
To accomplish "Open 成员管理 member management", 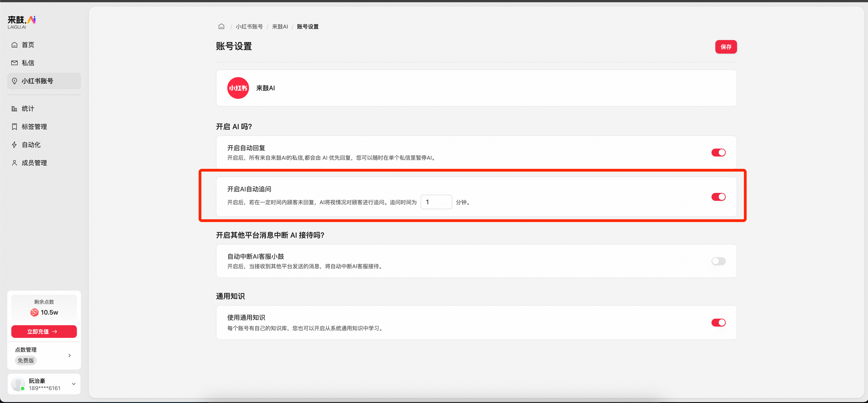I will 35,163.
